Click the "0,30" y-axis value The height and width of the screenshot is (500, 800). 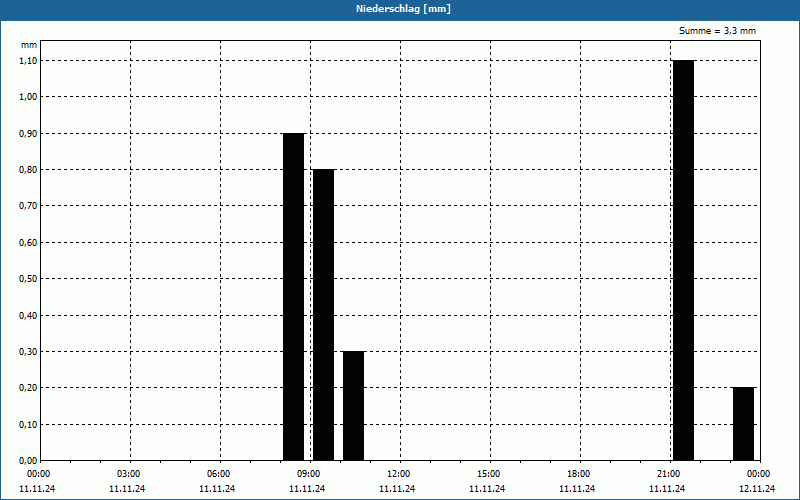click(28, 352)
